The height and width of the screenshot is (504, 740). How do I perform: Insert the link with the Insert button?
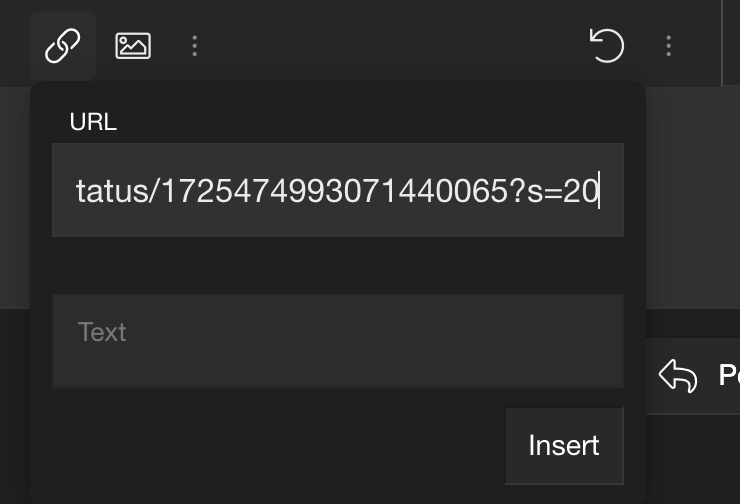pos(564,445)
